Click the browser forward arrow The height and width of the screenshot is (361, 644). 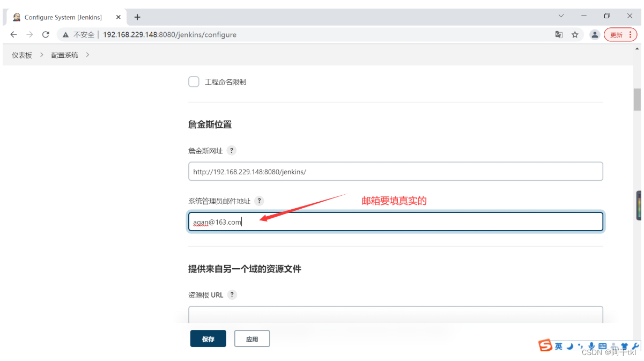point(29,34)
